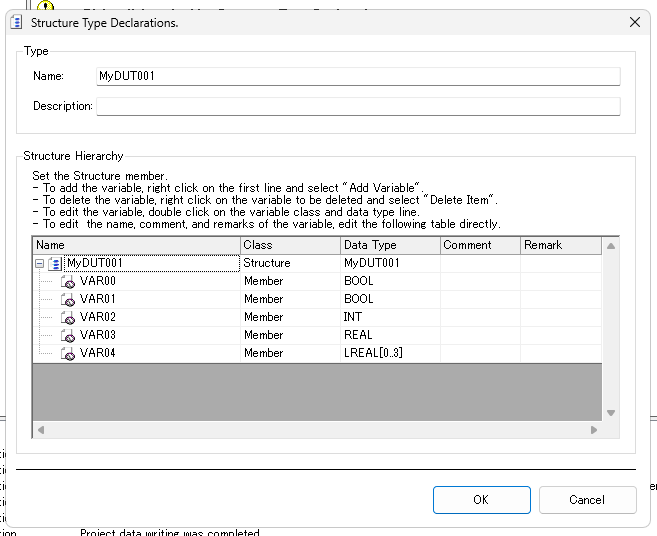Click the member icon beside VAR00
Image resolution: width=657 pixels, height=536 pixels.
coord(68,282)
